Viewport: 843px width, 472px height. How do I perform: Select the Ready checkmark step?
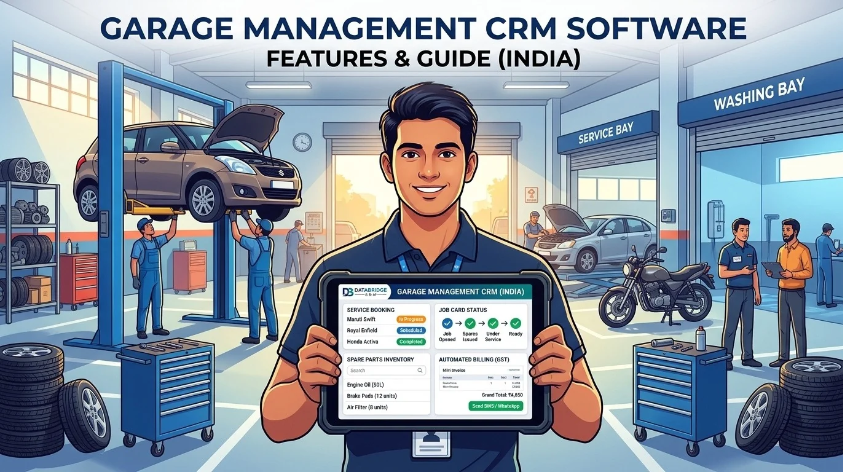[516, 324]
